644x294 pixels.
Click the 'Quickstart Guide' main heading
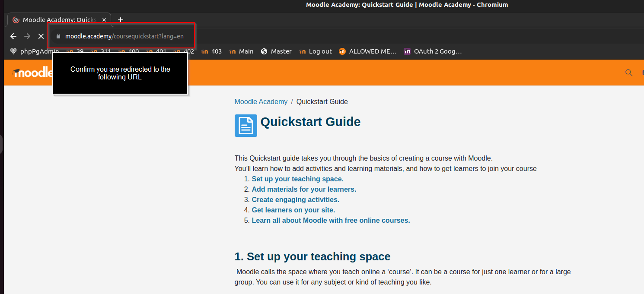311,122
